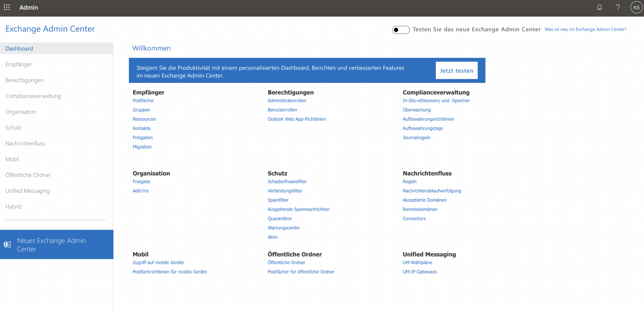Open the UM-IP-Gateways link
644x310 pixels.
point(420,272)
